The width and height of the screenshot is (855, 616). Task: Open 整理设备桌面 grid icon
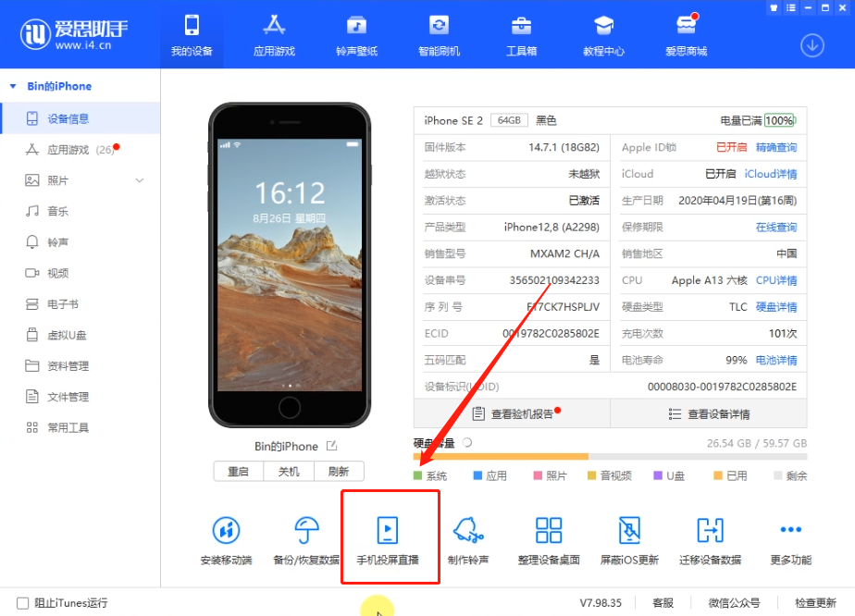click(x=549, y=530)
